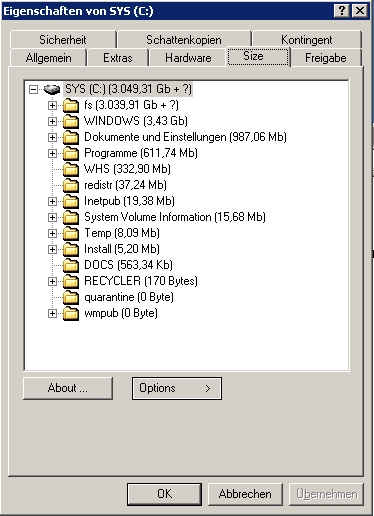Expand the RECYCLER folder node

point(52,281)
